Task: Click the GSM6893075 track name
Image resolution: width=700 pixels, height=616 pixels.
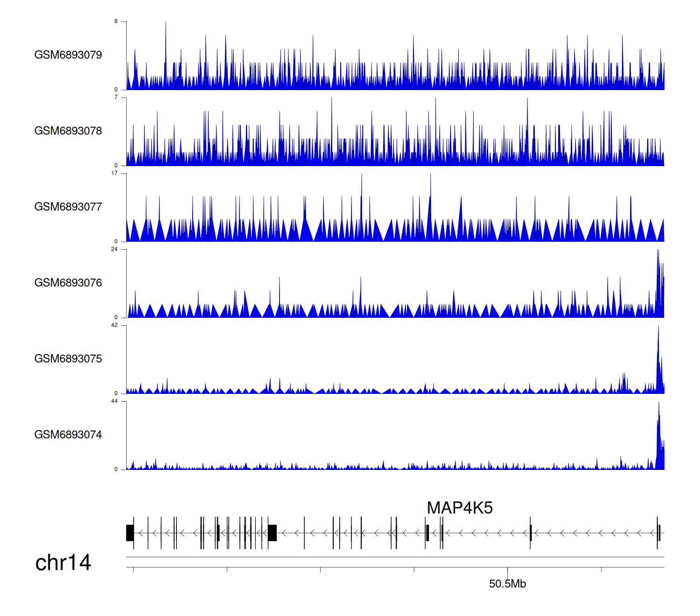Action: click(x=68, y=359)
